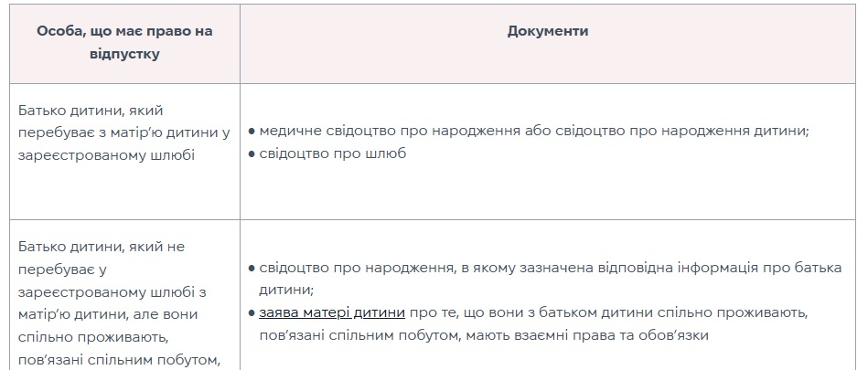The height and width of the screenshot is (370, 868).
Task: Click the bullet before "заява матері дитини"
Action: (252, 312)
